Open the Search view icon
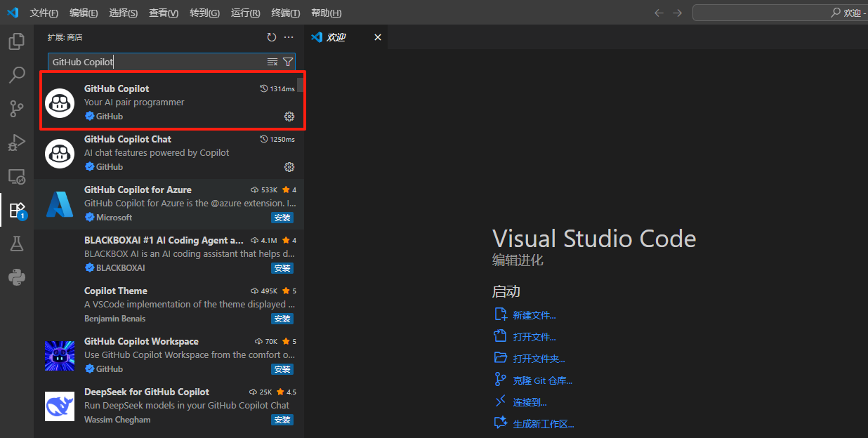Image resolution: width=868 pixels, height=438 pixels. click(x=16, y=74)
